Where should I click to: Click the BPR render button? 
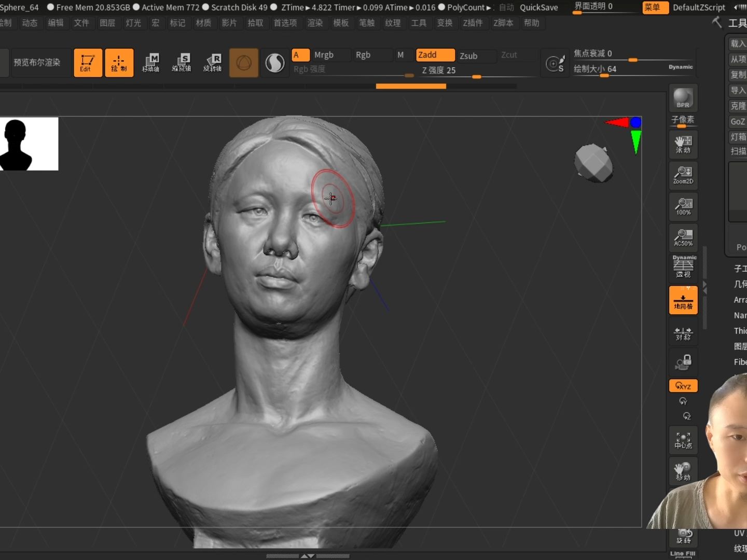point(683,98)
